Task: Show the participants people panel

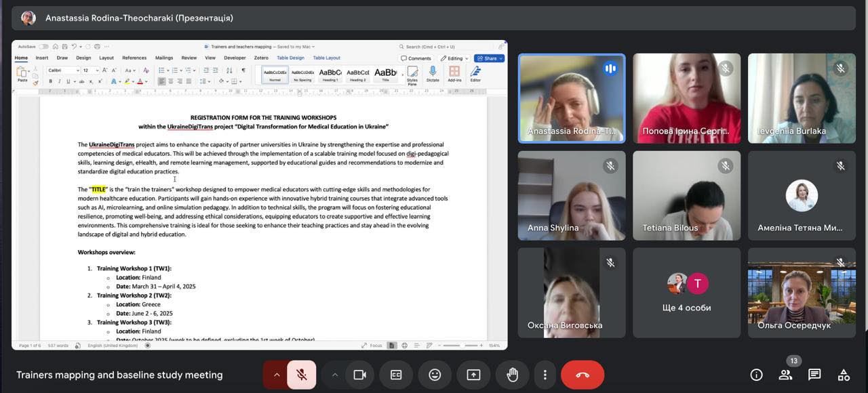Action: pos(785,375)
